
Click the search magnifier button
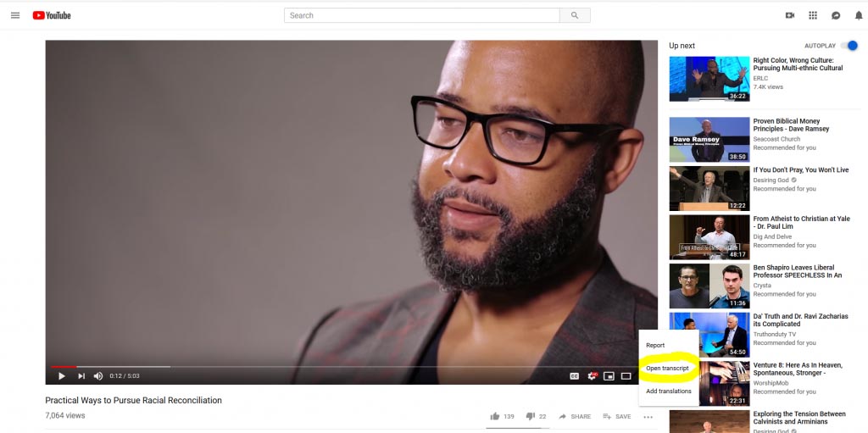tap(575, 15)
